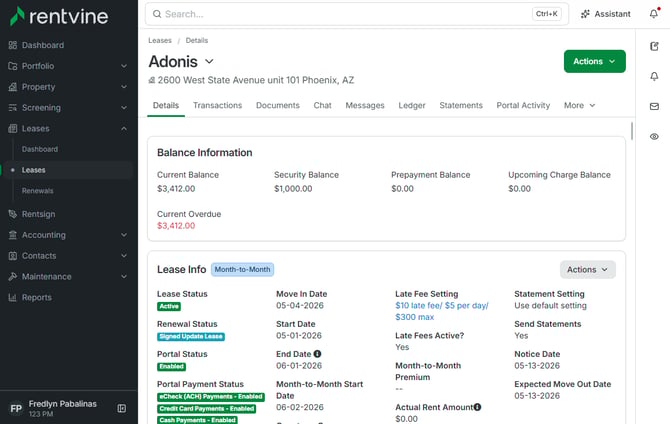Click the Current Overdue $3,412.00 amount

pyautogui.click(x=176, y=226)
